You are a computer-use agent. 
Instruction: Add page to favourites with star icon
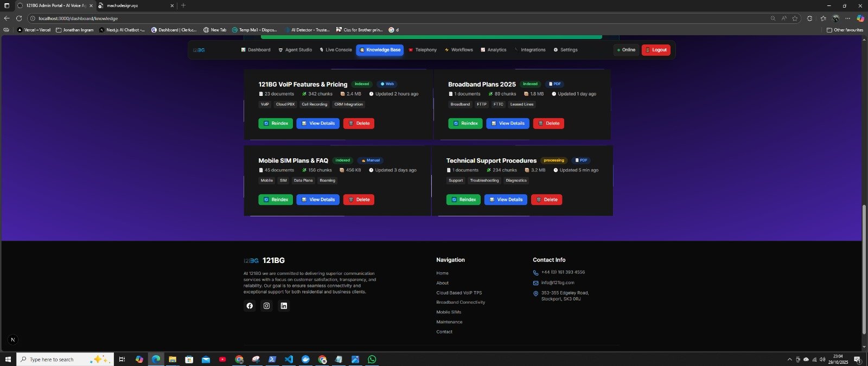[795, 18]
